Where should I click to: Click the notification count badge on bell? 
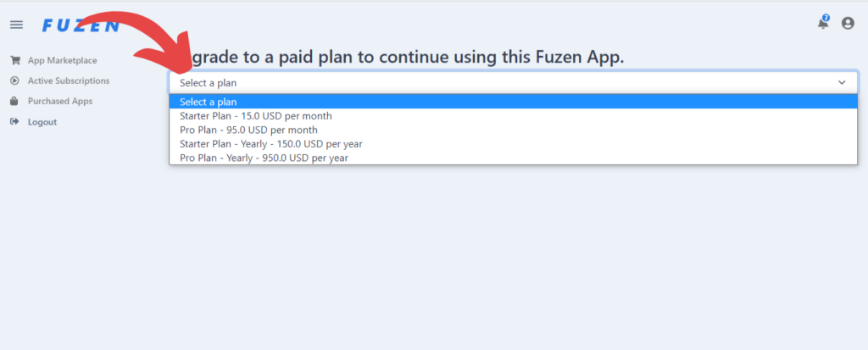tap(826, 18)
